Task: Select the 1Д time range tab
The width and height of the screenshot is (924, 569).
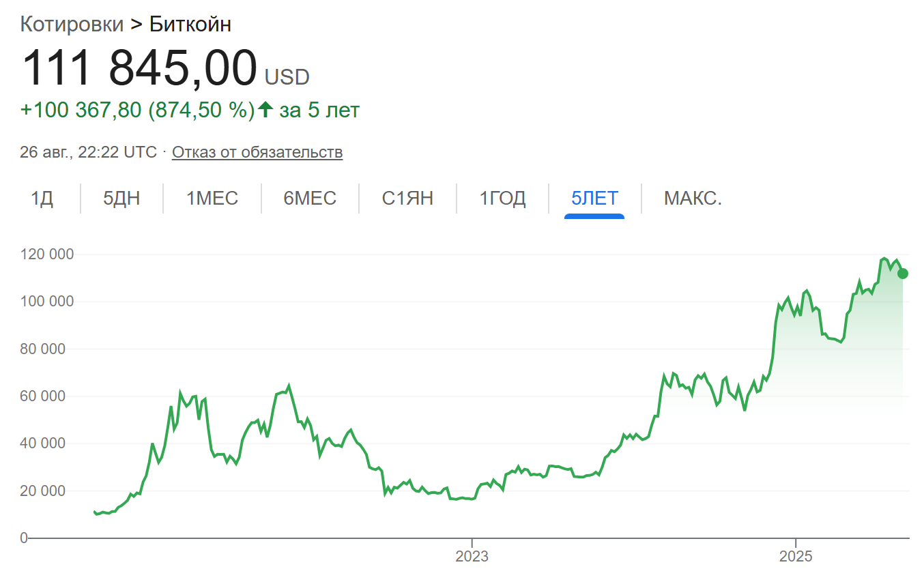Action: click(42, 199)
